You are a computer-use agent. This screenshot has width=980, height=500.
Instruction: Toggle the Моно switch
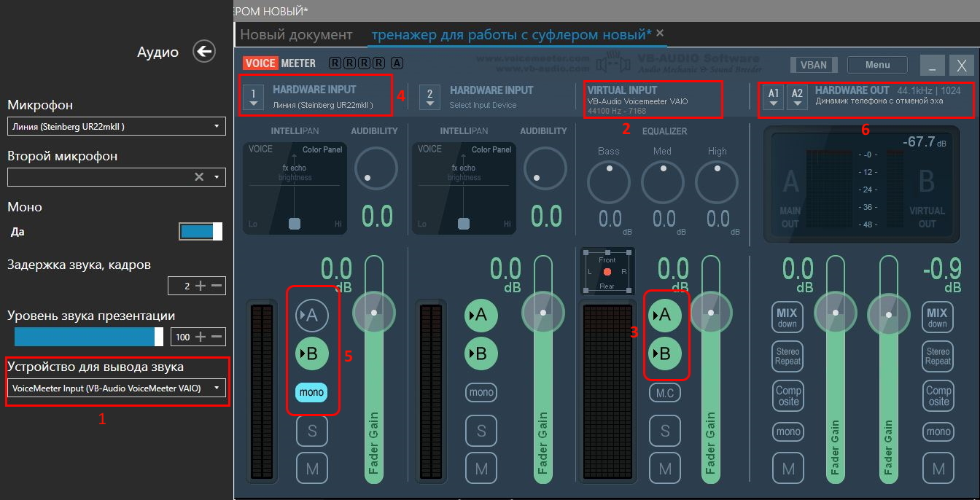[x=201, y=231]
